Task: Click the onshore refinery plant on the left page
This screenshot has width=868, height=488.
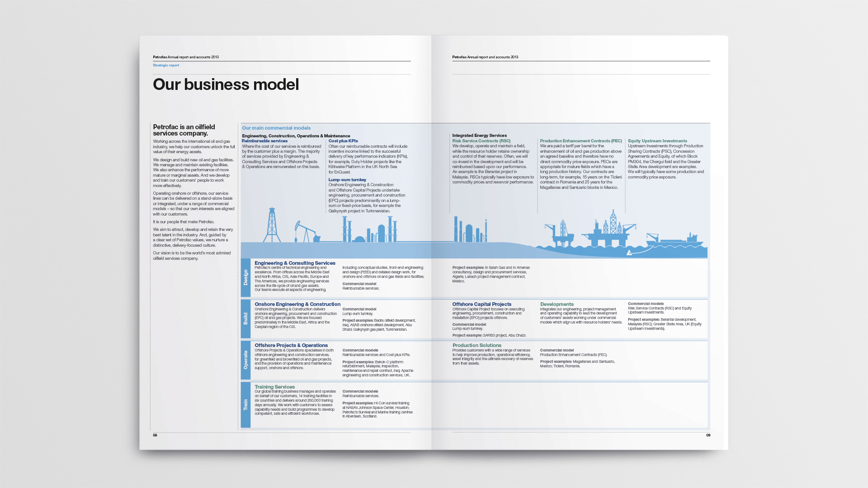Action: tap(369, 229)
